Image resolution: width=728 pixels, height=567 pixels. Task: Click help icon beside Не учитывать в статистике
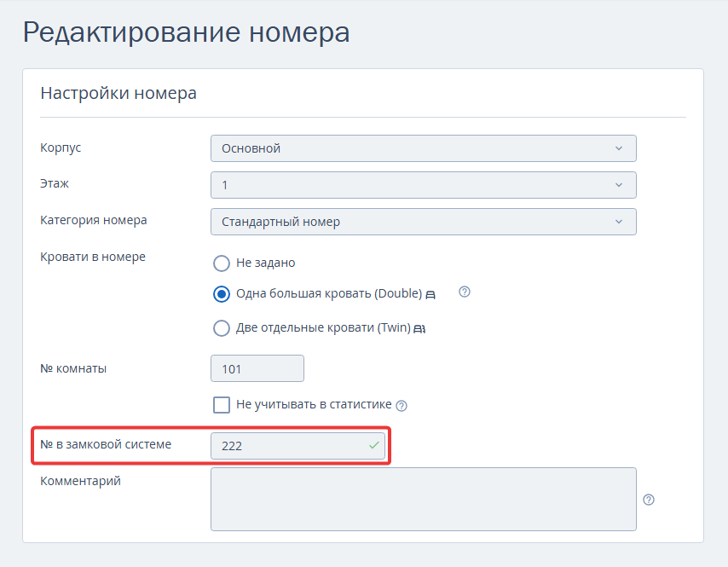click(402, 406)
